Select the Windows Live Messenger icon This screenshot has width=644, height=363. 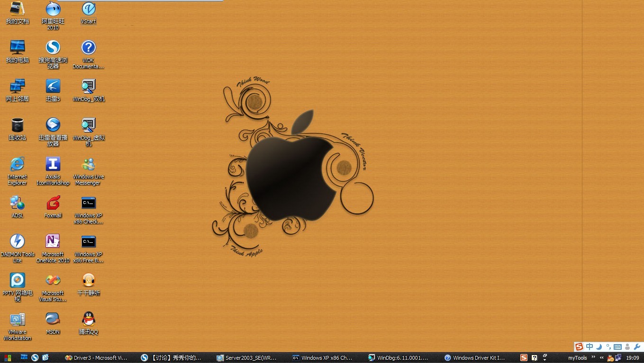coord(88,171)
